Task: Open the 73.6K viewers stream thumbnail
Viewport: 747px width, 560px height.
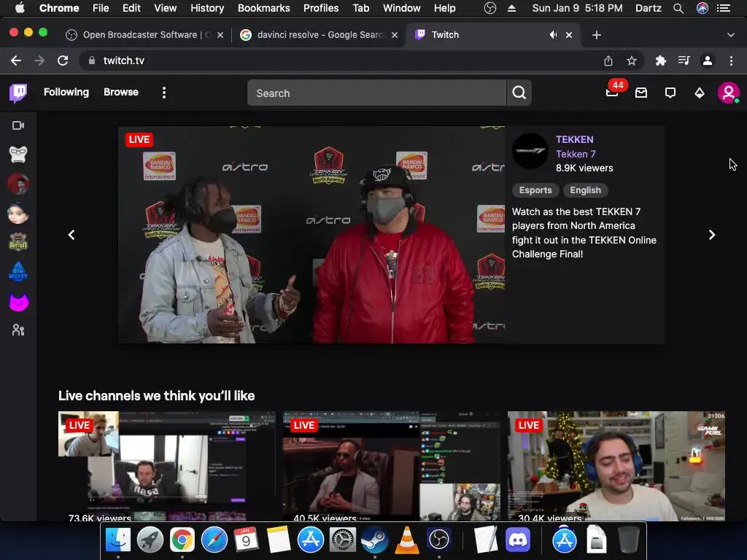Action: pos(167,466)
